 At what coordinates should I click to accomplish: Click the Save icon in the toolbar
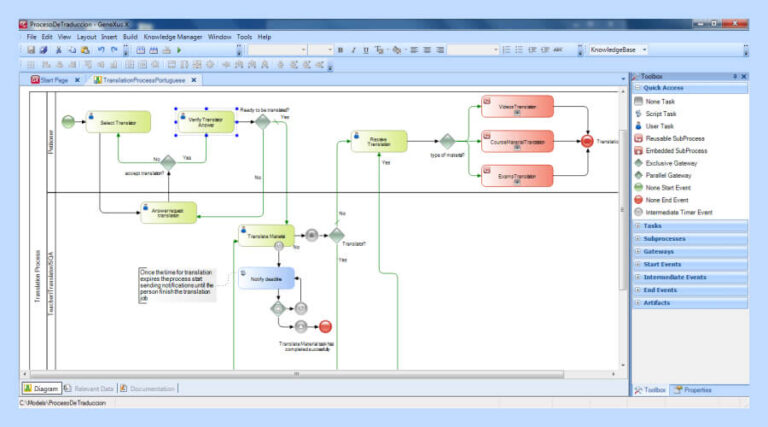[x=31, y=49]
